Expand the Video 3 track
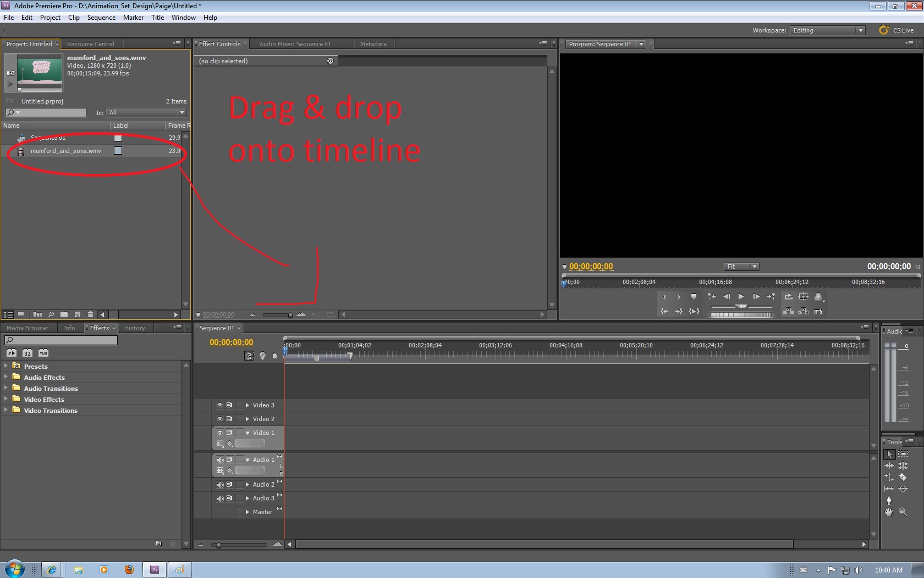The image size is (924, 578). tap(248, 405)
